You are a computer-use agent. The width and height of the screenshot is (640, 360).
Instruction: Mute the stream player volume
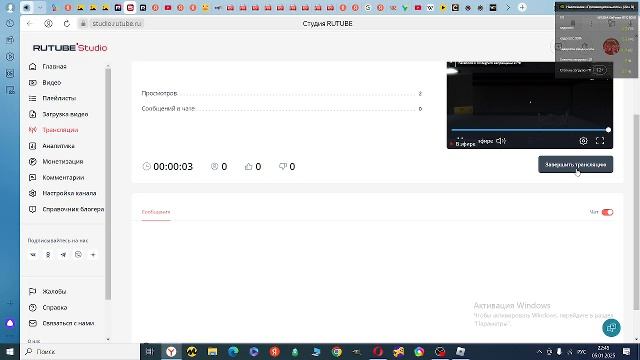click(x=501, y=141)
